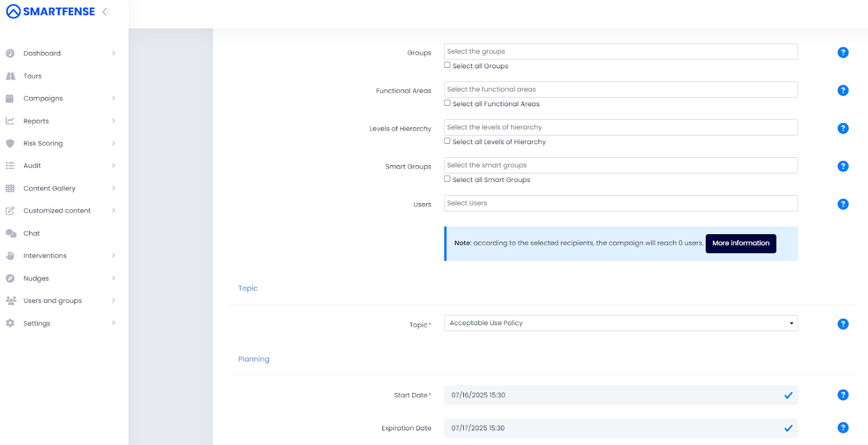
Task: Open help icon for Users field
Action: 843,204
